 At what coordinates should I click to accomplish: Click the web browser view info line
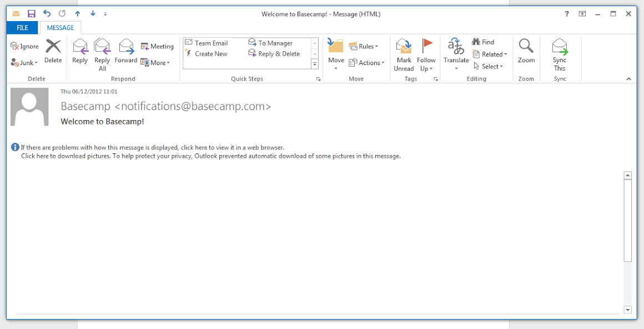152,147
